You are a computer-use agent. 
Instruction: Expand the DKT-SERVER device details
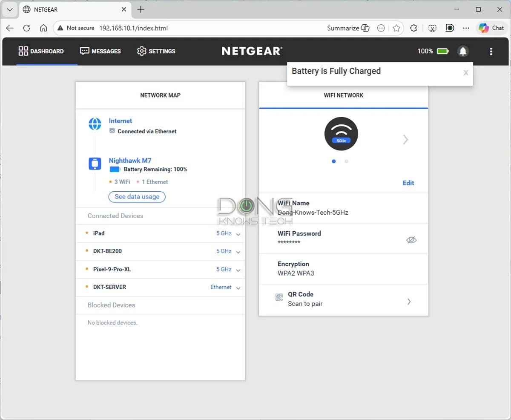click(x=238, y=287)
